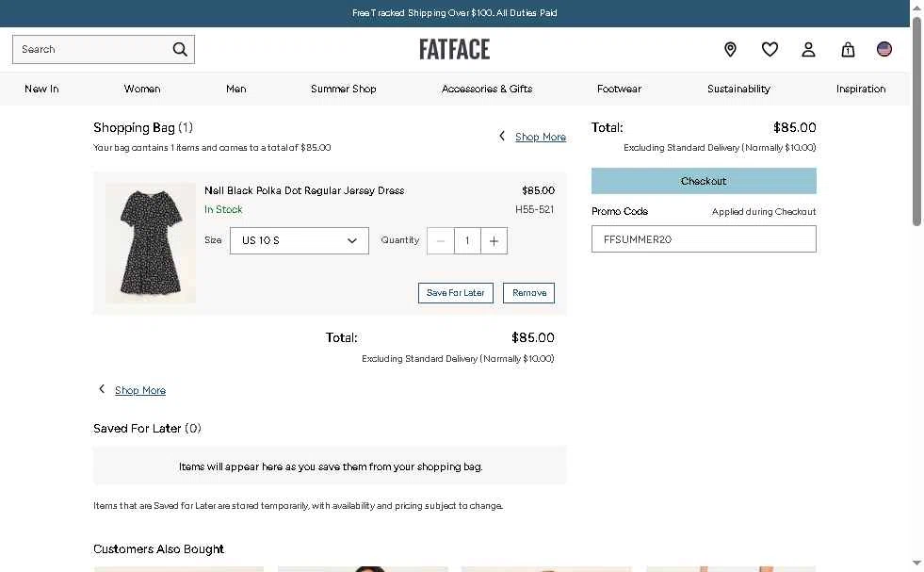Screen dimensions: 924x572
Task: Click the Save For Later button
Action: coord(456,293)
